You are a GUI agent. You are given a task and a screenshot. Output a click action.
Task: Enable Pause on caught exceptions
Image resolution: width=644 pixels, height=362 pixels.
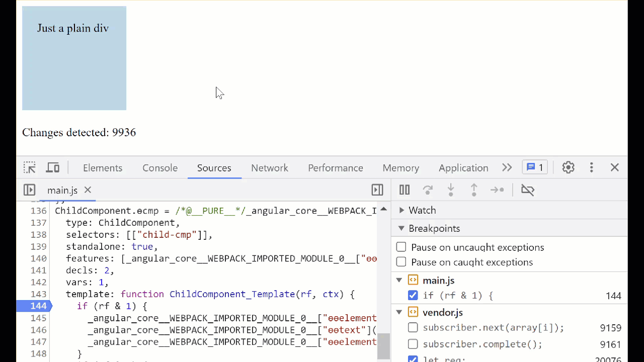(x=401, y=262)
